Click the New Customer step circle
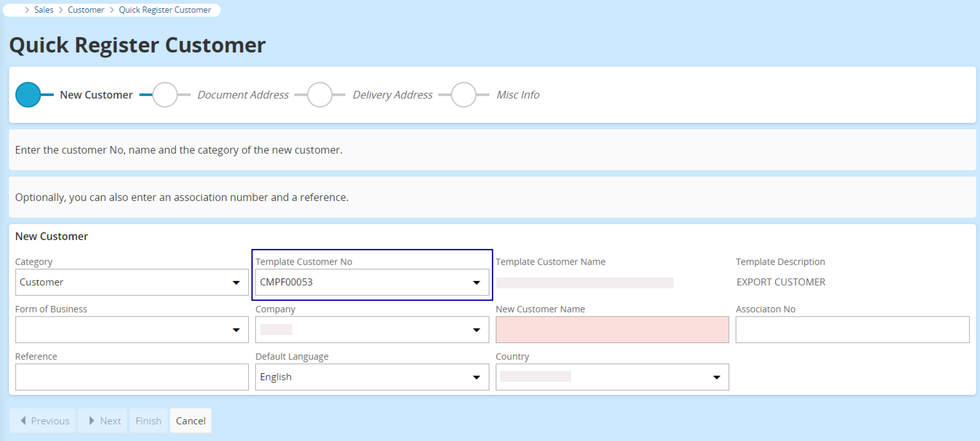This screenshot has height=441, width=980. [28, 95]
